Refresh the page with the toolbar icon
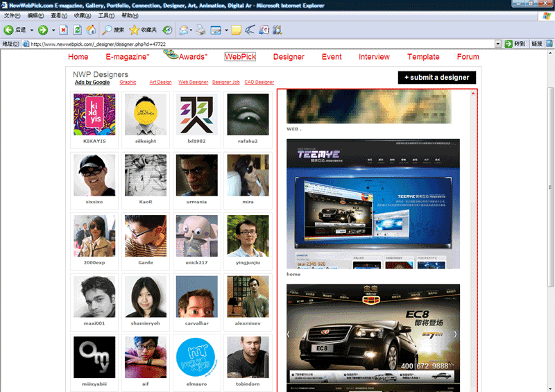 point(77,30)
